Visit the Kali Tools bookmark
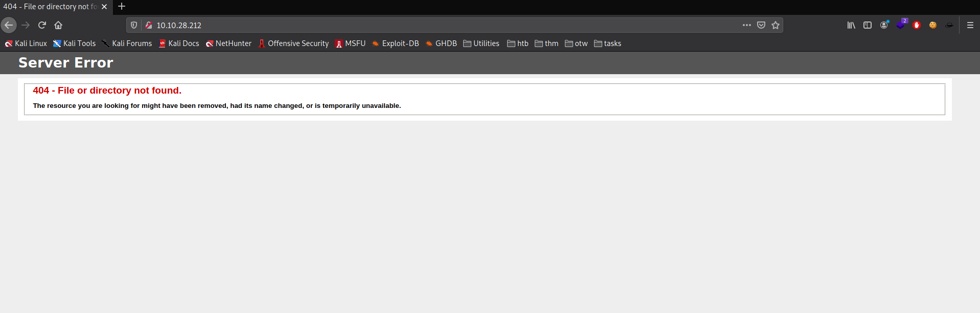This screenshot has height=313, width=980. click(x=75, y=43)
